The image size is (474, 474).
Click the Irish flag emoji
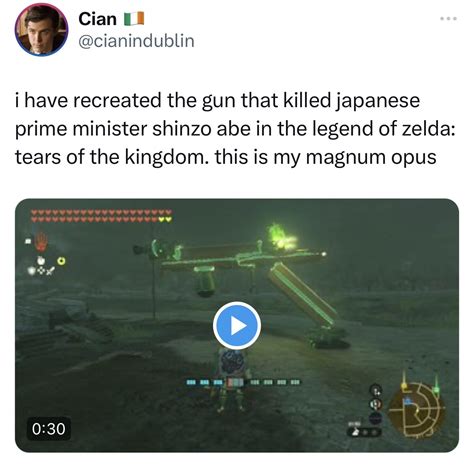click(134, 19)
